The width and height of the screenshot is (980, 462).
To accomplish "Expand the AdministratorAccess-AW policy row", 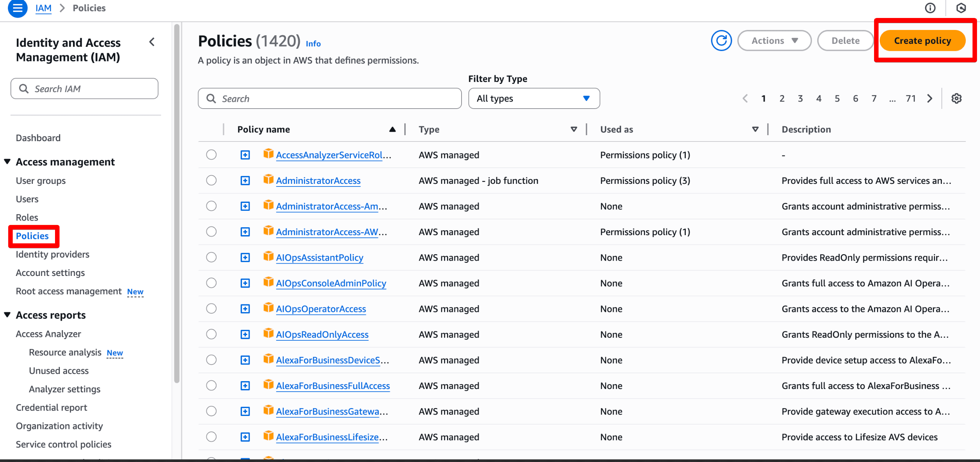I will click(x=246, y=232).
